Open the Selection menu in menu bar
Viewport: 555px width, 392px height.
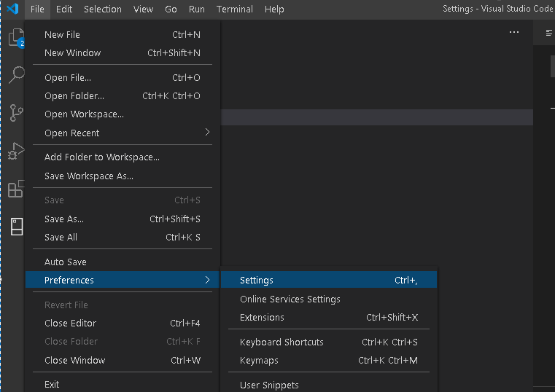tap(103, 9)
